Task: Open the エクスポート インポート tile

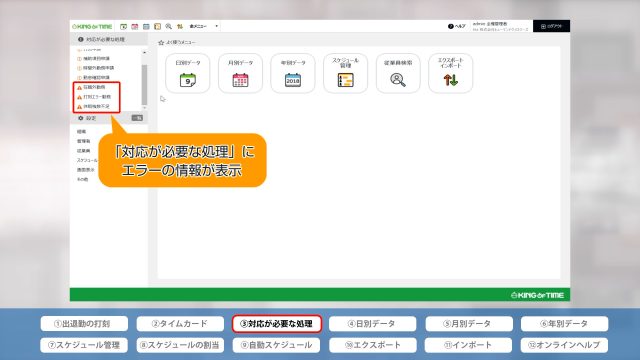Action: (x=451, y=73)
